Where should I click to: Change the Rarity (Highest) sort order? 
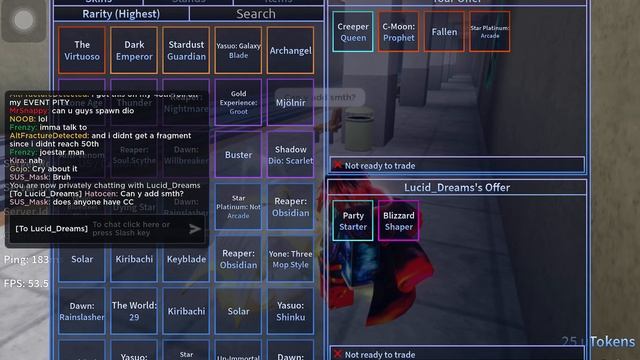[x=121, y=13]
